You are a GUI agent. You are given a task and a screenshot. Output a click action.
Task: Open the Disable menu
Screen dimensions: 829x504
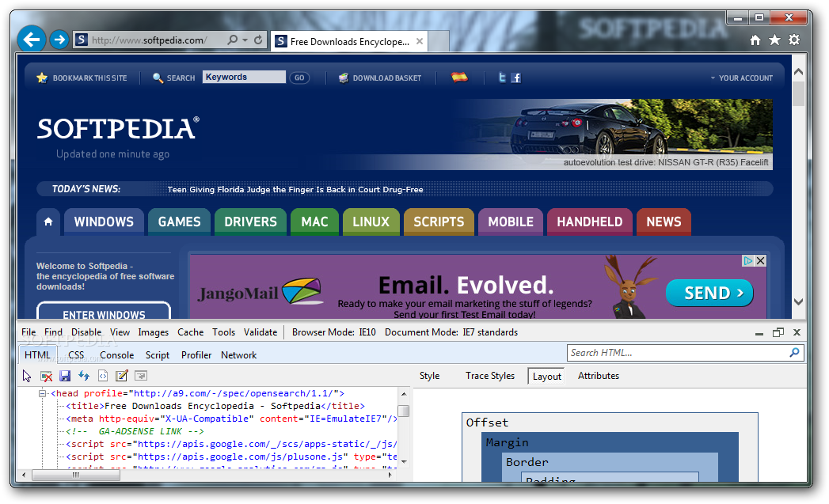pos(86,332)
